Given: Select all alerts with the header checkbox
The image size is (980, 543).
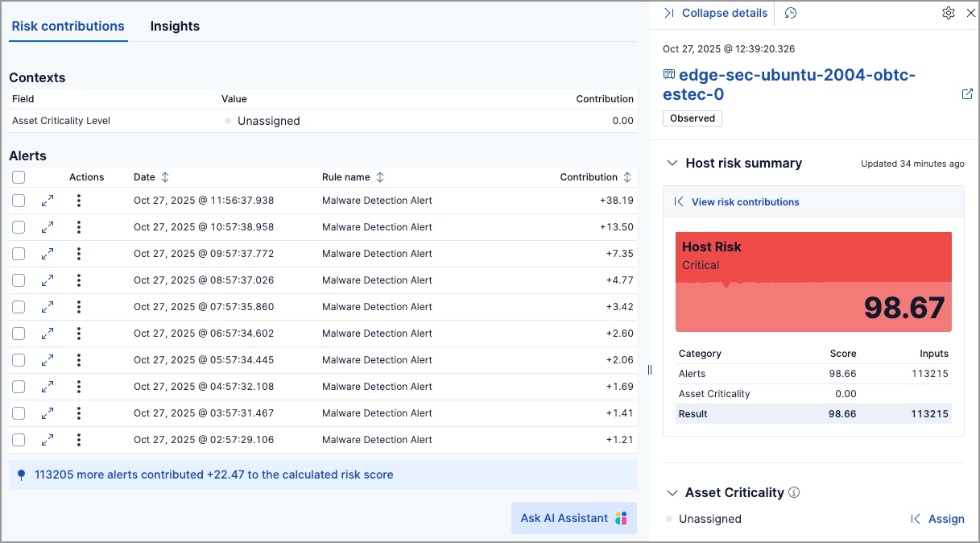Looking at the screenshot, I should click(19, 176).
